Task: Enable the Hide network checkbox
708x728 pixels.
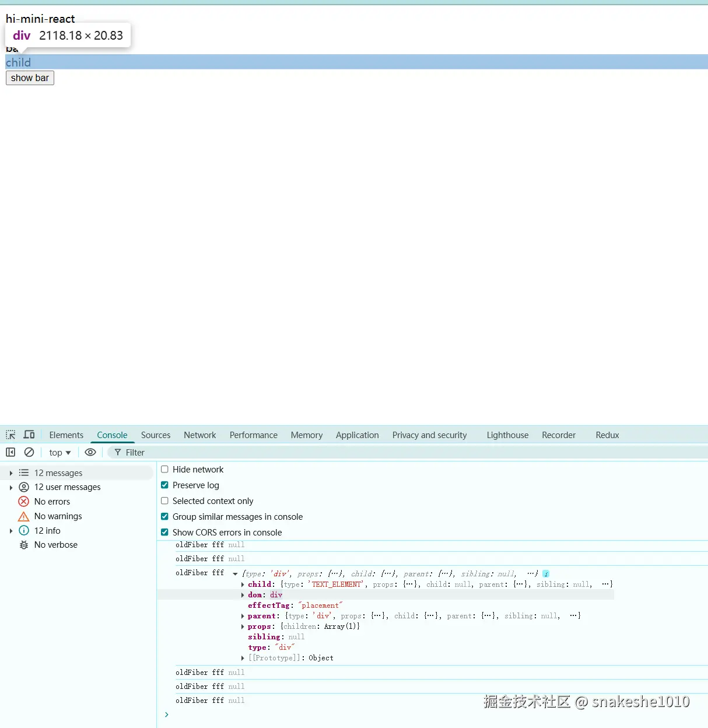Action: pyautogui.click(x=164, y=469)
